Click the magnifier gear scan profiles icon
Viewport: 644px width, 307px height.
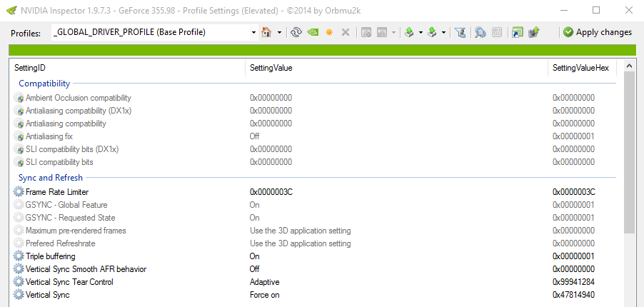pos(480,32)
